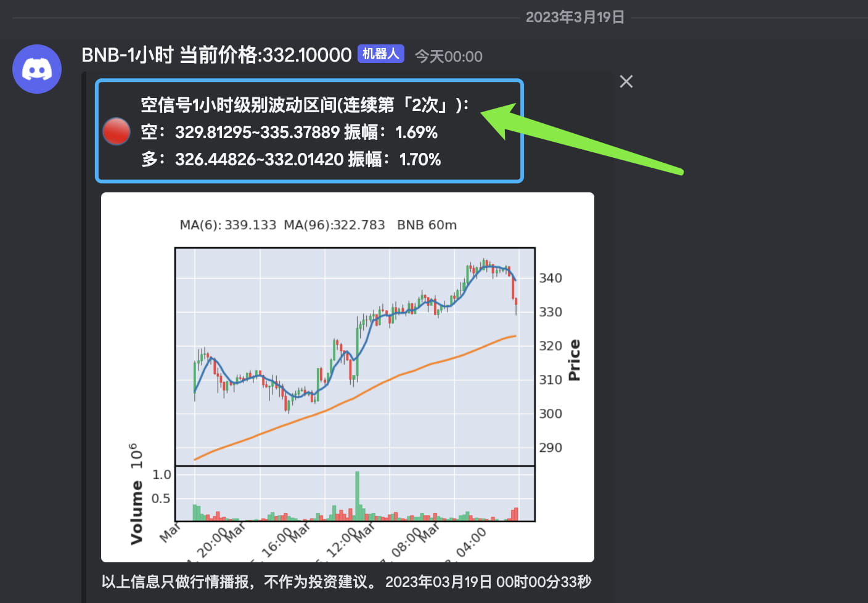Click the date divider 2023年3月19日

pos(575,17)
